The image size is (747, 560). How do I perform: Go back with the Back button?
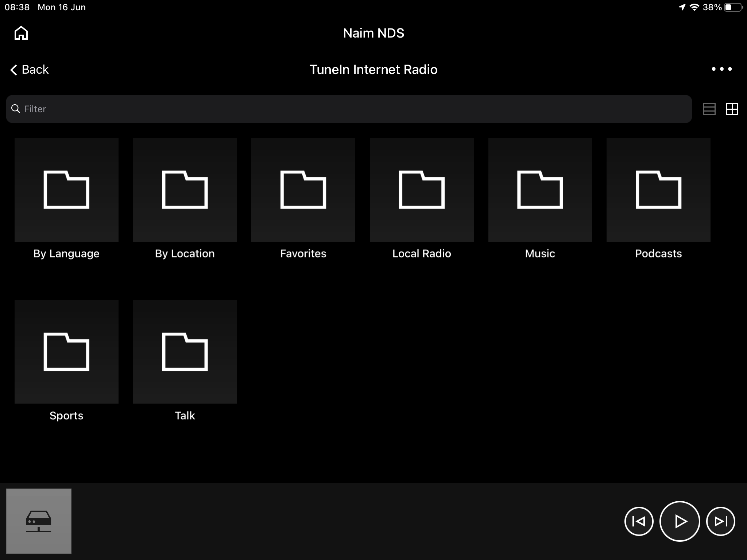pos(29,69)
